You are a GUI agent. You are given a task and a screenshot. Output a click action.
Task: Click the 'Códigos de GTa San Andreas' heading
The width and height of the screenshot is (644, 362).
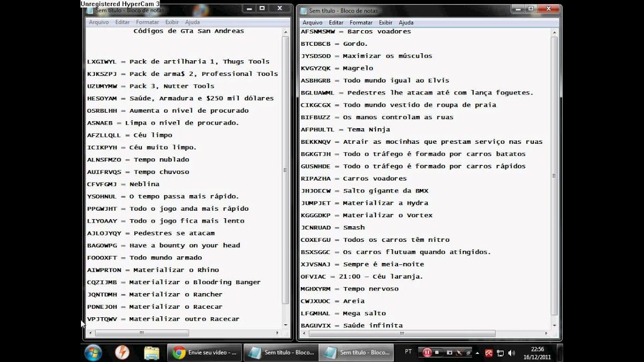coord(189,31)
